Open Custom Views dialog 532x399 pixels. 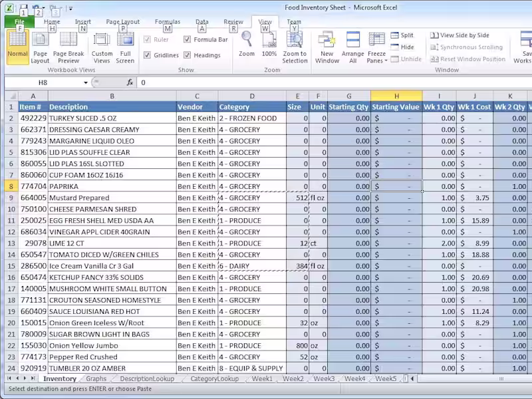tap(102, 47)
